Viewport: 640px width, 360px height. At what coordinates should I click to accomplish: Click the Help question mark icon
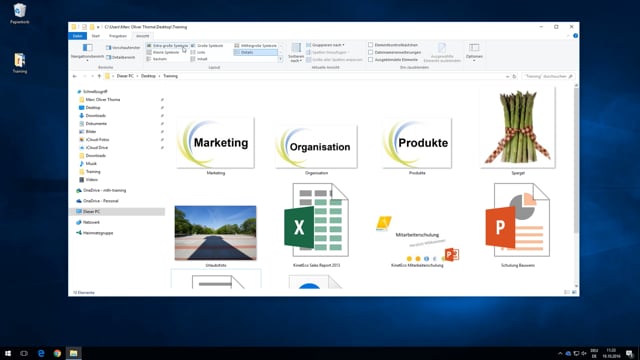[x=575, y=36]
